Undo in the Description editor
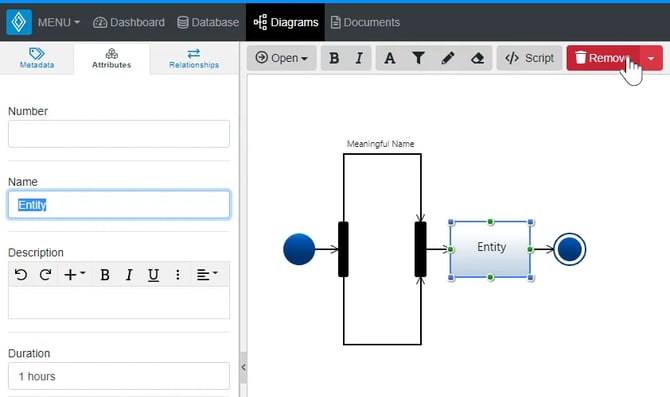This screenshot has height=397, width=670. coord(21,274)
